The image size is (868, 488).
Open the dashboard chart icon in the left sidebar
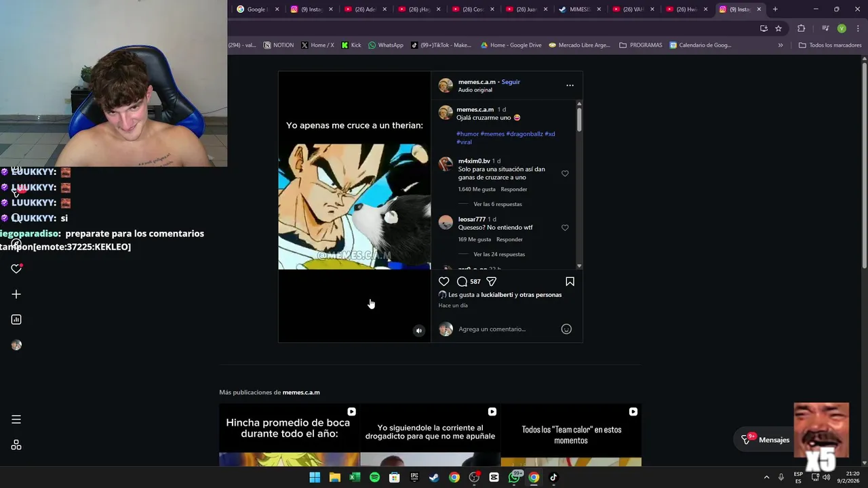pyautogui.click(x=16, y=319)
